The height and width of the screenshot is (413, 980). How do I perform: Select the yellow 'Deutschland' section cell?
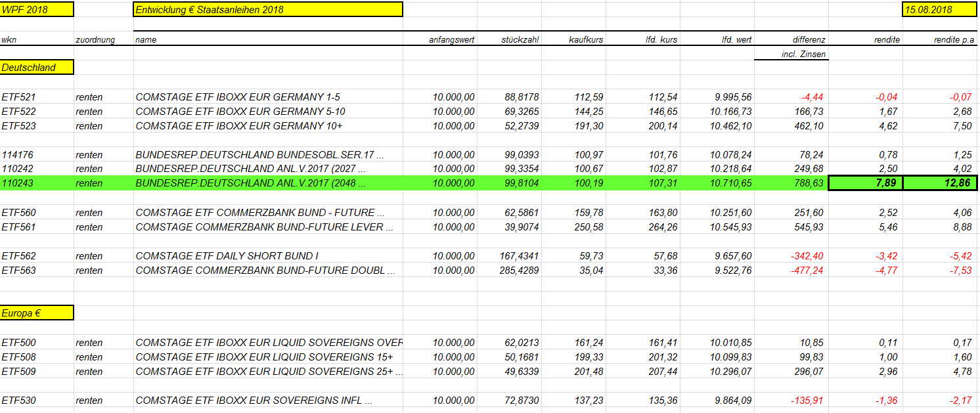[37, 67]
